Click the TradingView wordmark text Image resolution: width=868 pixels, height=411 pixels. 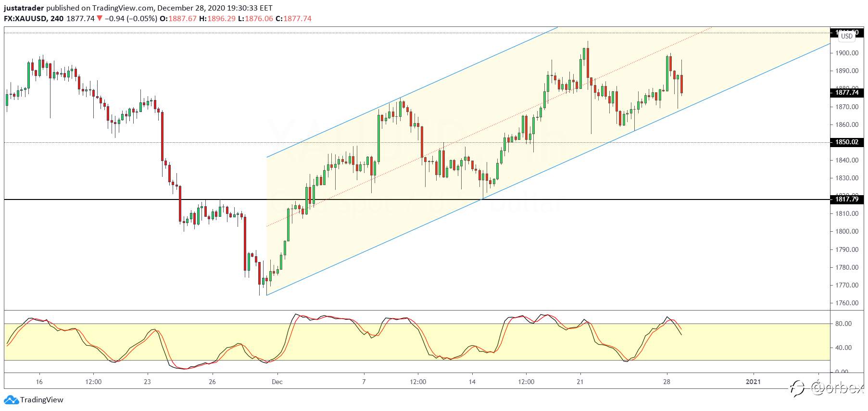(42, 400)
